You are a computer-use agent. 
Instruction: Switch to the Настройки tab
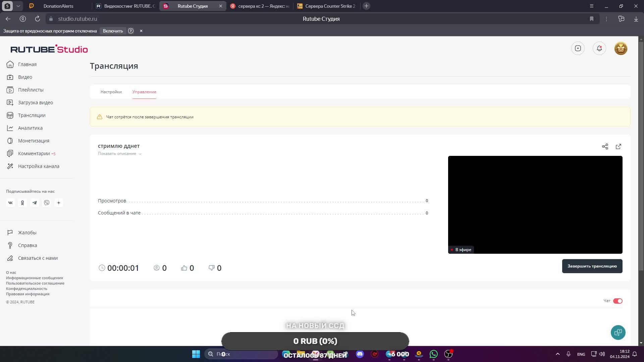tap(111, 92)
